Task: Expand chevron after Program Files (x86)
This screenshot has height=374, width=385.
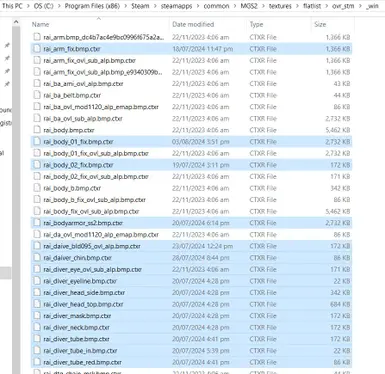Action: click(x=125, y=6)
